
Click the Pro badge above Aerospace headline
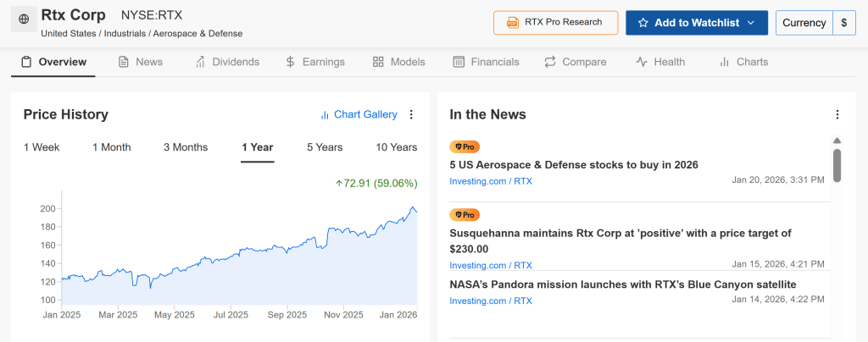tap(465, 146)
